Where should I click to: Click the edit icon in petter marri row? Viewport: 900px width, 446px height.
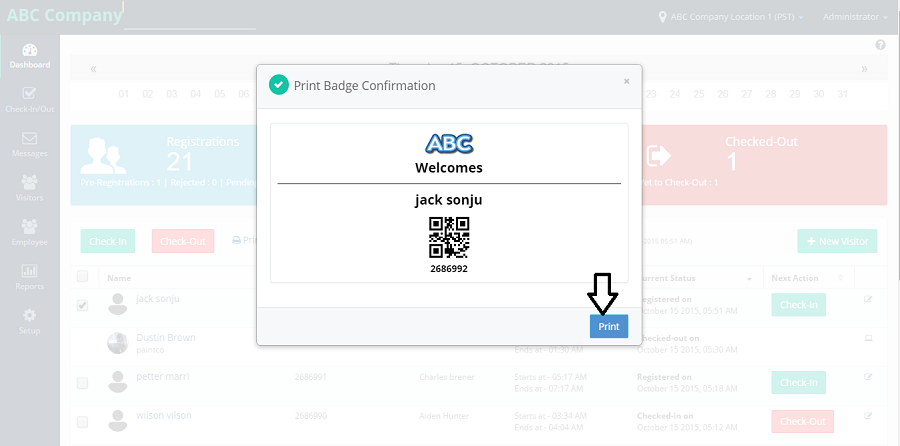(868, 377)
